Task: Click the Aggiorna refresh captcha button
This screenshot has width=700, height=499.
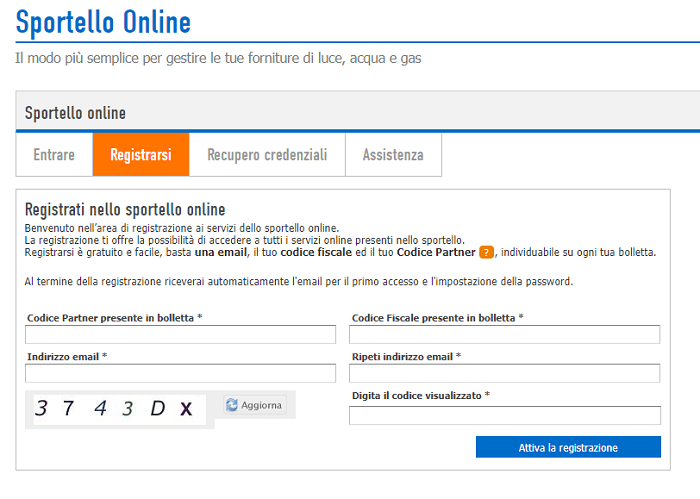Action: (x=254, y=405)
